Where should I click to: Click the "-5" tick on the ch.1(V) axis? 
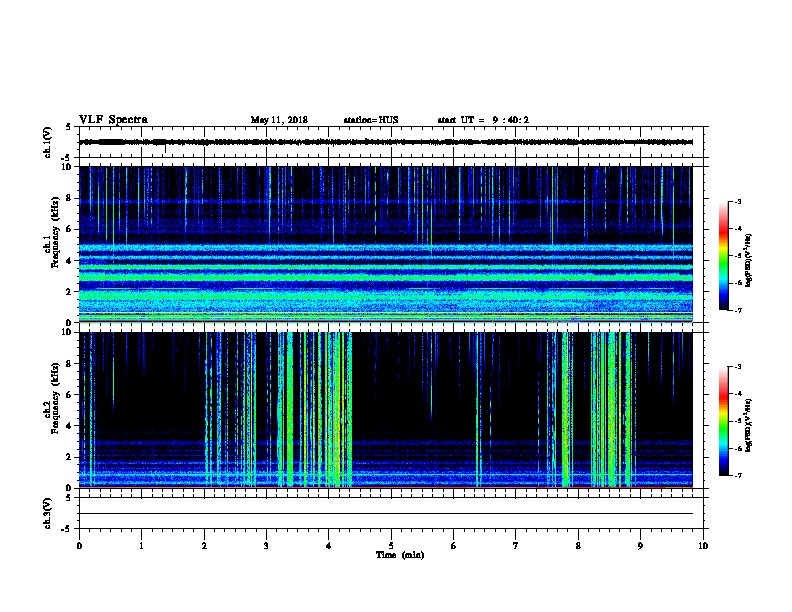67,158
